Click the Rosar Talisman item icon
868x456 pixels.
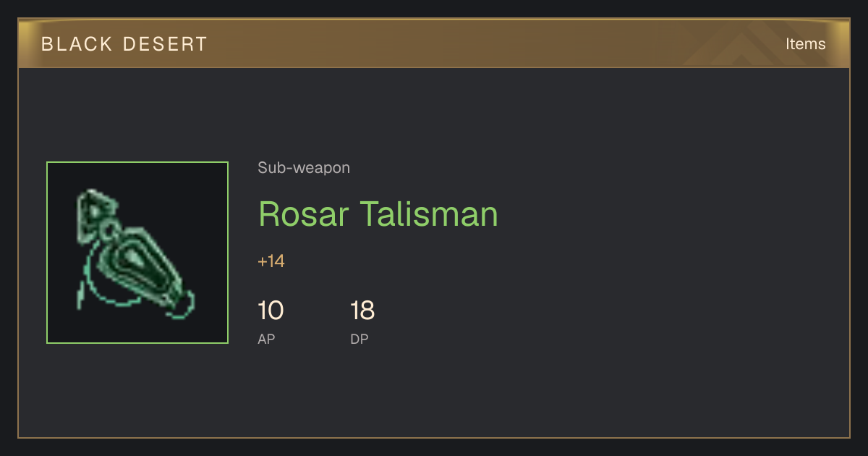coord(137,253)
